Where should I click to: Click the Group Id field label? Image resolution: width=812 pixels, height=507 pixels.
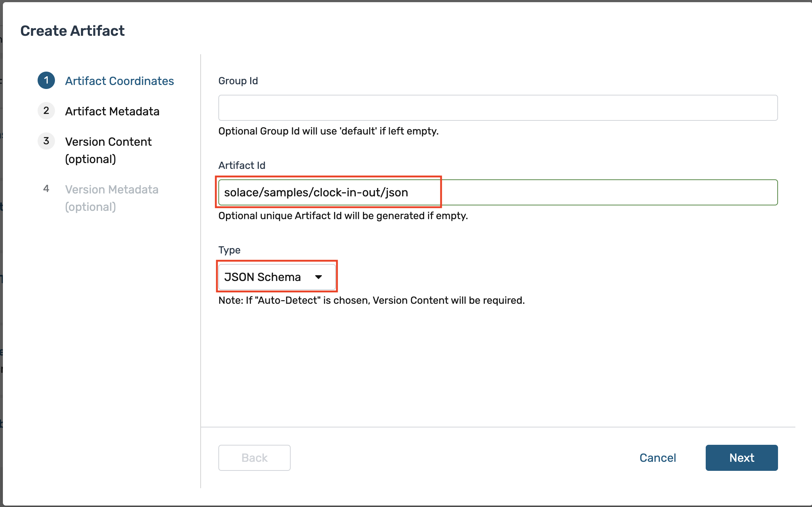[238, 81]
